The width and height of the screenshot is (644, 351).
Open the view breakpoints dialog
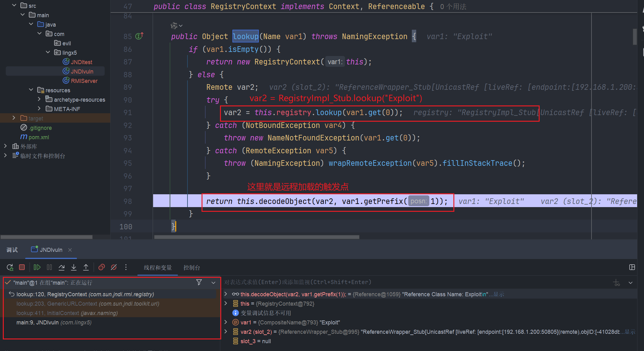click(x=102, y=267)
